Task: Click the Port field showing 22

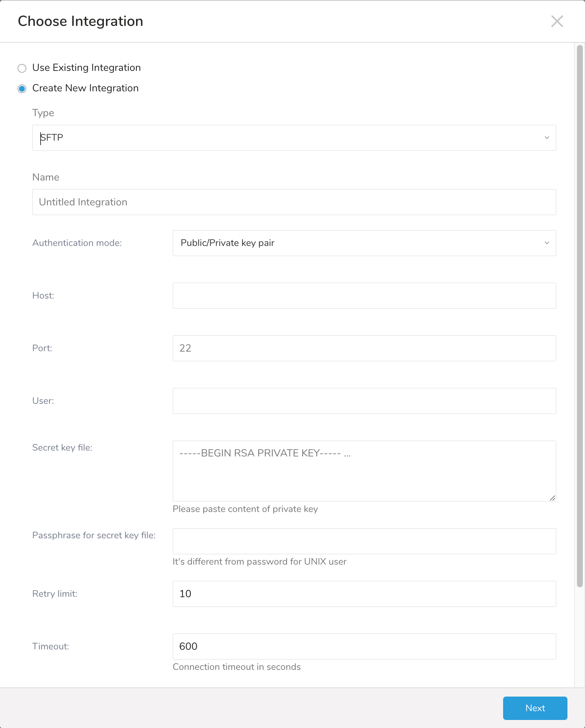Action: click(x=364, y=348)
